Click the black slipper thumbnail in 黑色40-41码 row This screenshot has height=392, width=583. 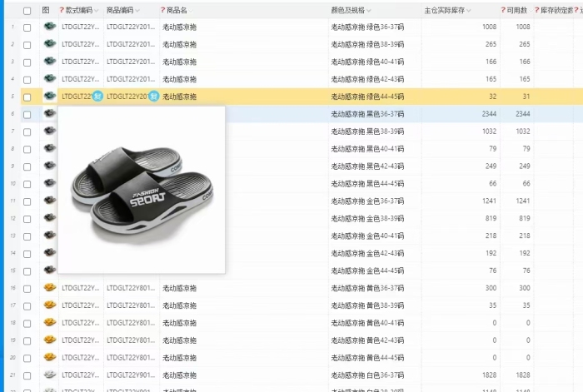[49, 149]
